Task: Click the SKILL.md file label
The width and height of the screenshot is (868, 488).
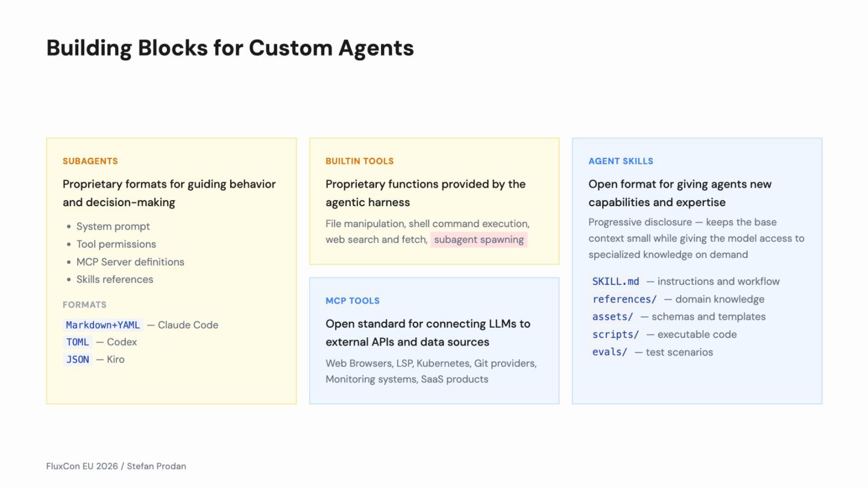Action: pyautogui.click(x=615, y=281)
